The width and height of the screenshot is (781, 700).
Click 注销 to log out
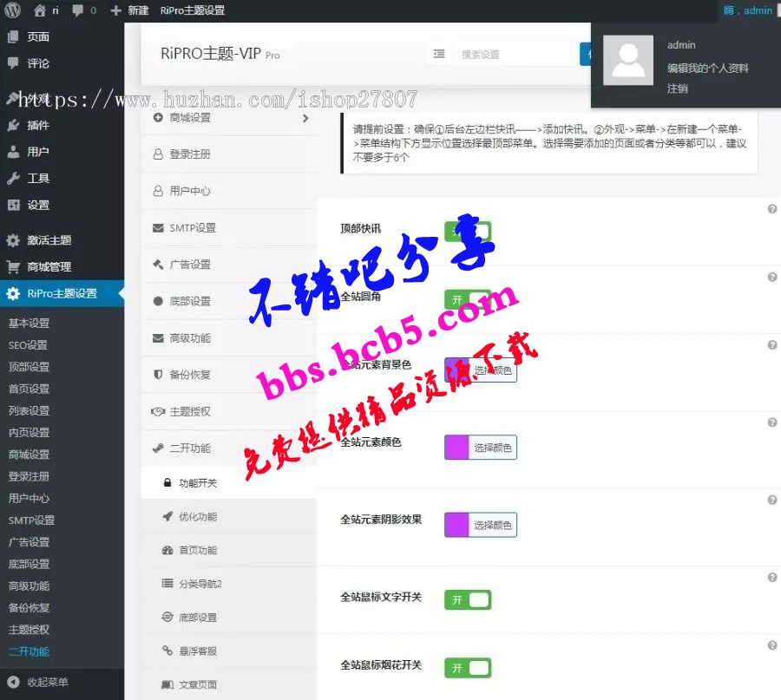pyautogui.click(x=678, y=88)
